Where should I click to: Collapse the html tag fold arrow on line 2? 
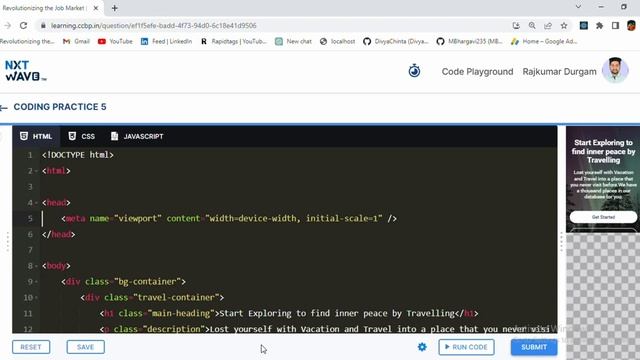click(36, 171)
